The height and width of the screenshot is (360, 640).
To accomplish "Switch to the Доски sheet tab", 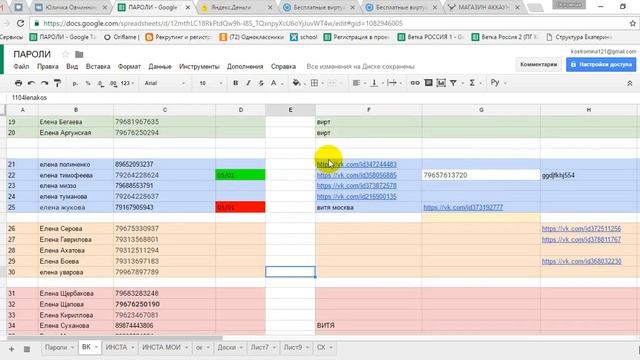I will (x=227, y=347).
